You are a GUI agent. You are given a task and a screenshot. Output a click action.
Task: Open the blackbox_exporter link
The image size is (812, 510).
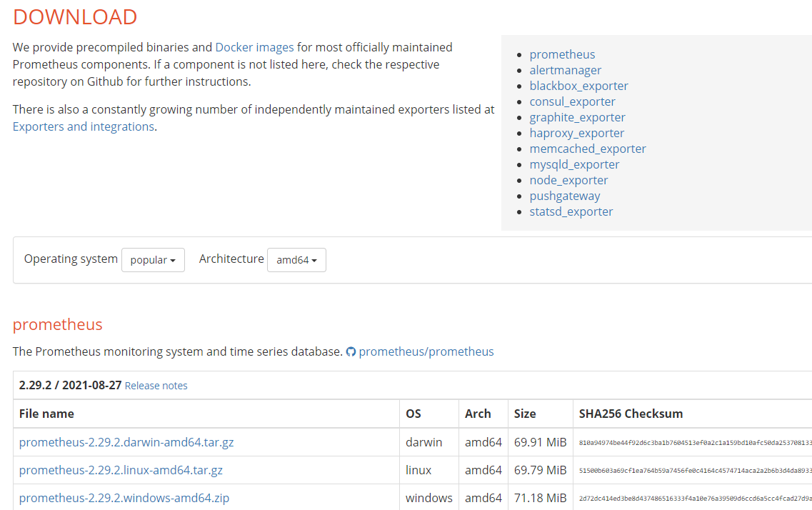(x=578, y=86)
